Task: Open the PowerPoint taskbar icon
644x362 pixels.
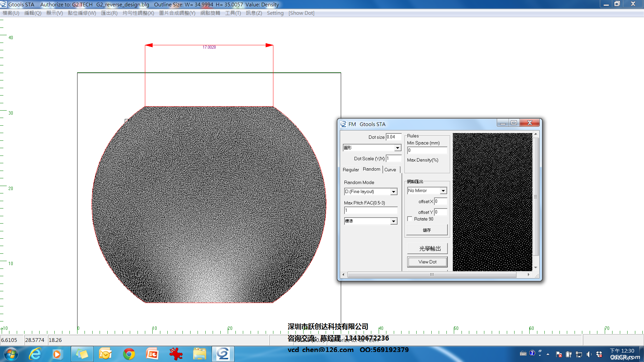Action: [x=152, y=354]
